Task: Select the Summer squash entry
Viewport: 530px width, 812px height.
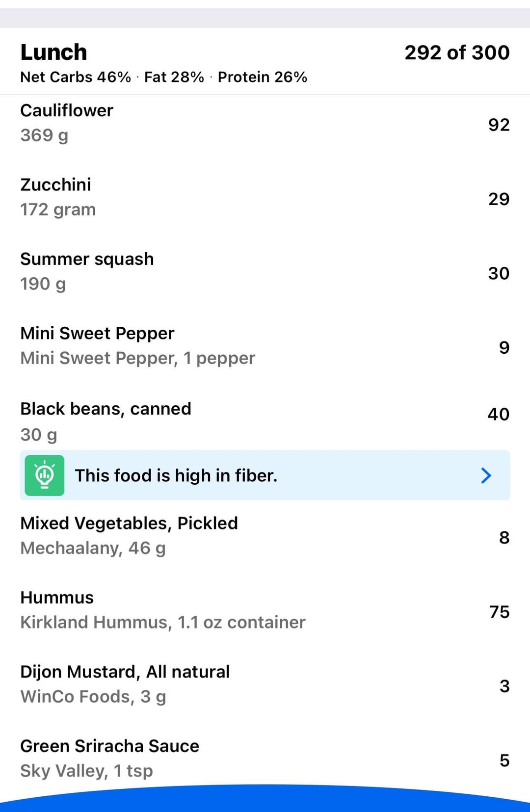Action: (265, 271)
